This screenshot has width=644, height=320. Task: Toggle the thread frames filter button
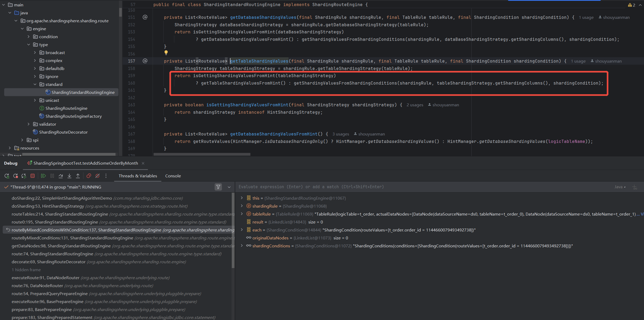218,187
